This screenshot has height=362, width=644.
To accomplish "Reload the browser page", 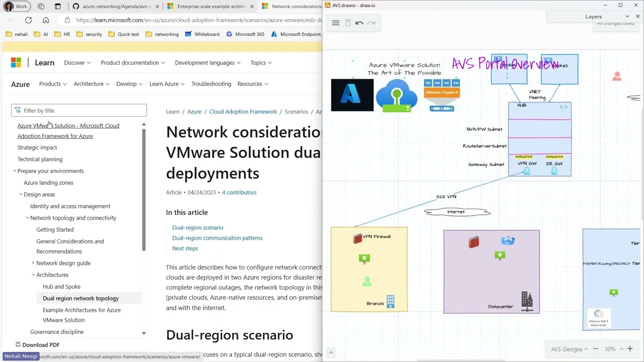I will [28, 20].
